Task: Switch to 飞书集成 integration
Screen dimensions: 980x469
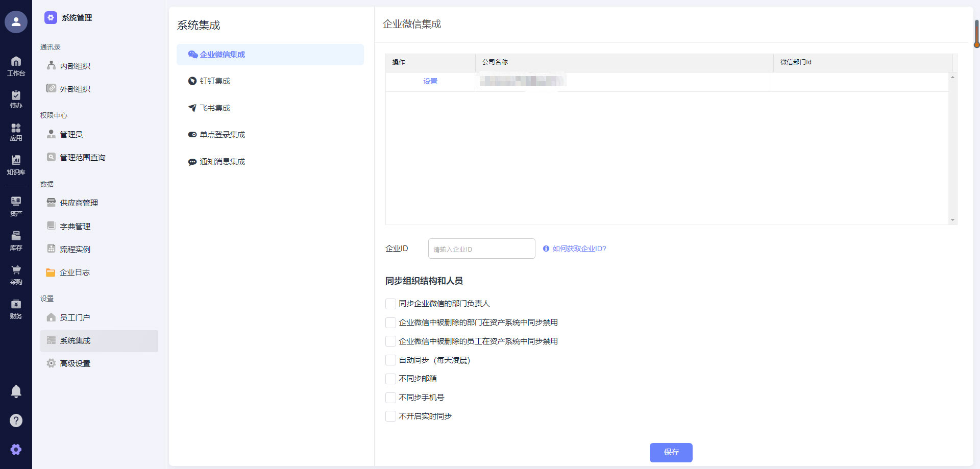Action: pyautogui.click(x=215, y=108)
